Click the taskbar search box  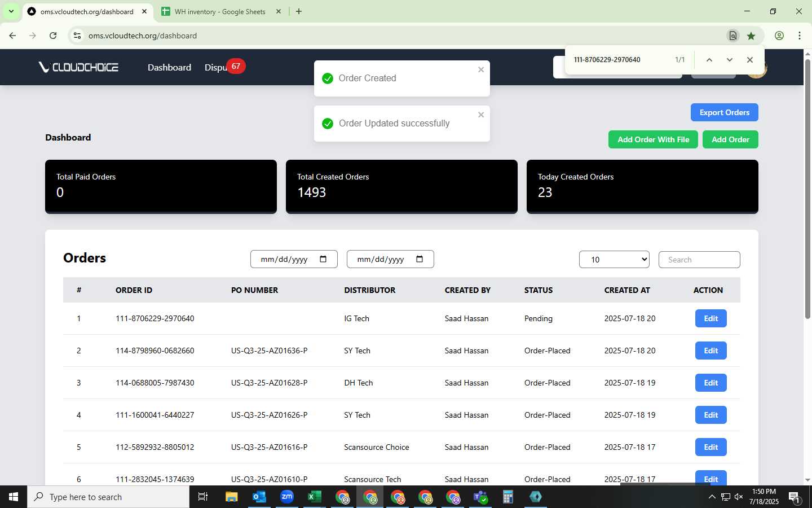(108, 497)
